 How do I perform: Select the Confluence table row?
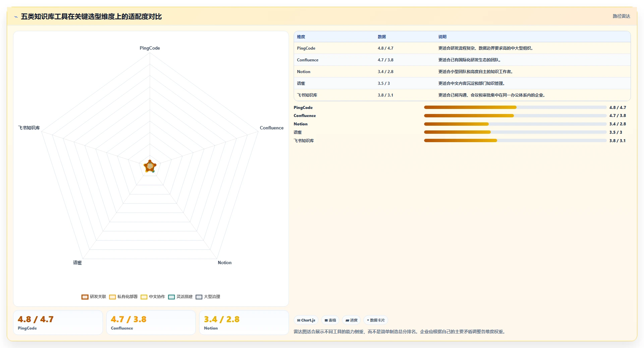tap(462, 60)
